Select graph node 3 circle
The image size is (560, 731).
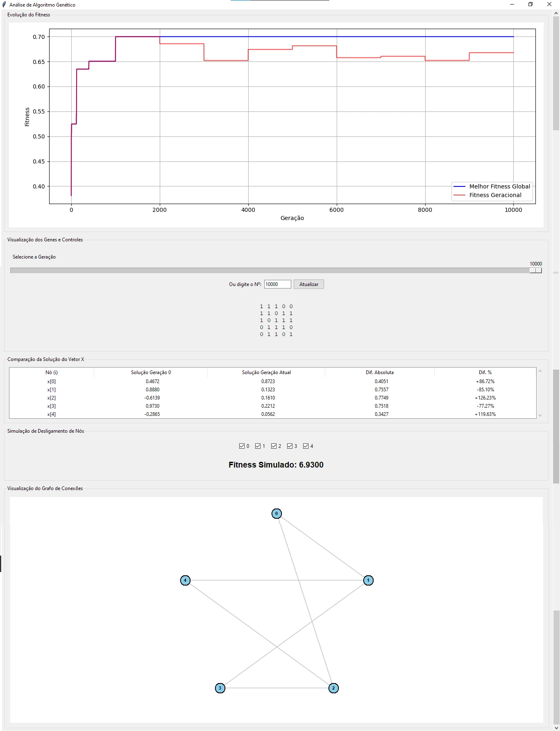point(220,688)
